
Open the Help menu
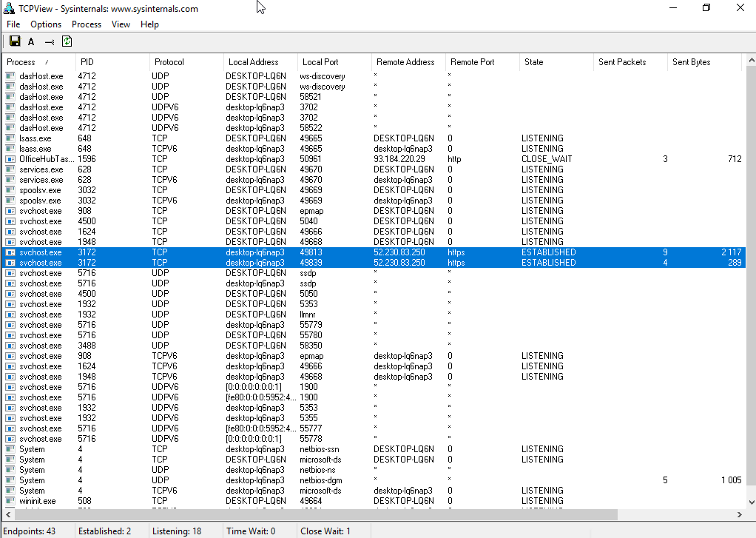point(149,24)
